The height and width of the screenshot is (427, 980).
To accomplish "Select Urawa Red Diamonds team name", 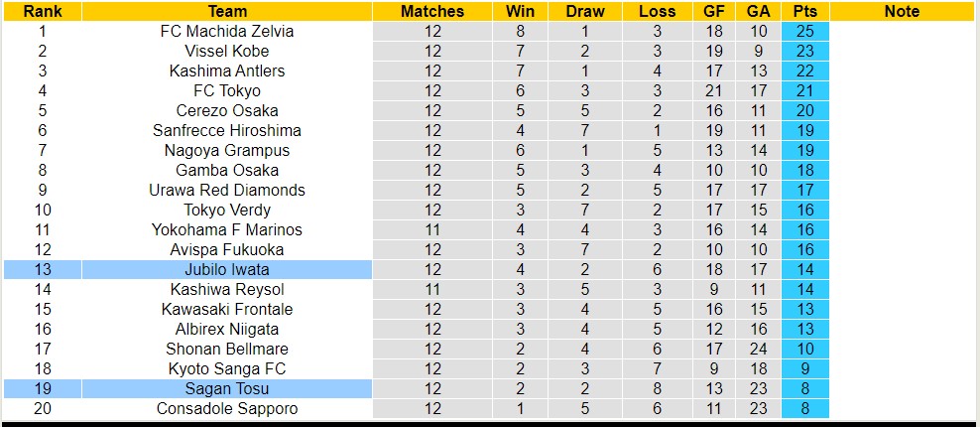I will 227,190.
